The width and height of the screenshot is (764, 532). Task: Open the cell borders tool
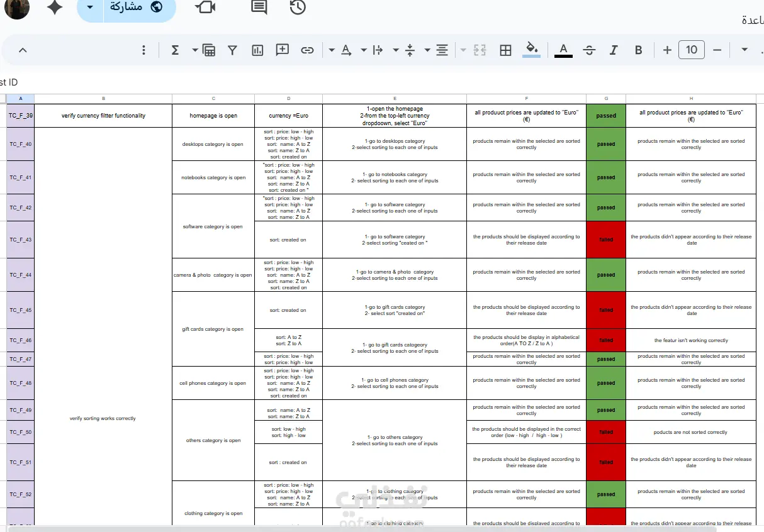[x=505, y=50]
